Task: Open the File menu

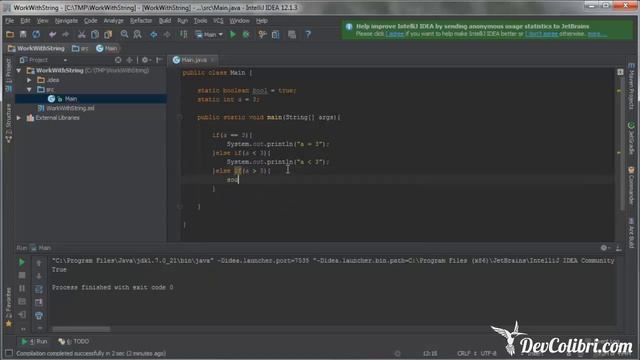Action: click(x=9, y=20)
